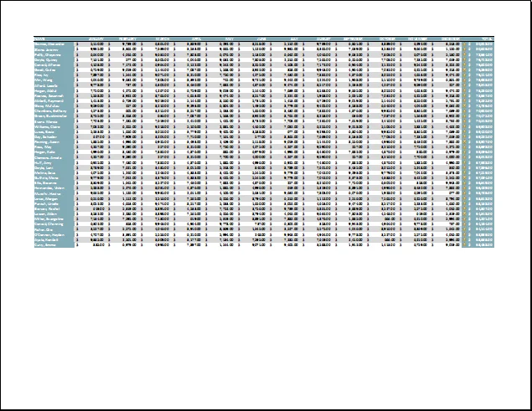Select the Wiley, Evangeline name cell
Screen dimensions: 532x411
[54, 219]
